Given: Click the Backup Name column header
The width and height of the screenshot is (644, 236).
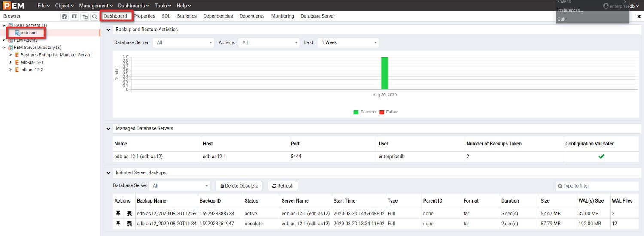Looking at the screenshot, I should [152, 201].
